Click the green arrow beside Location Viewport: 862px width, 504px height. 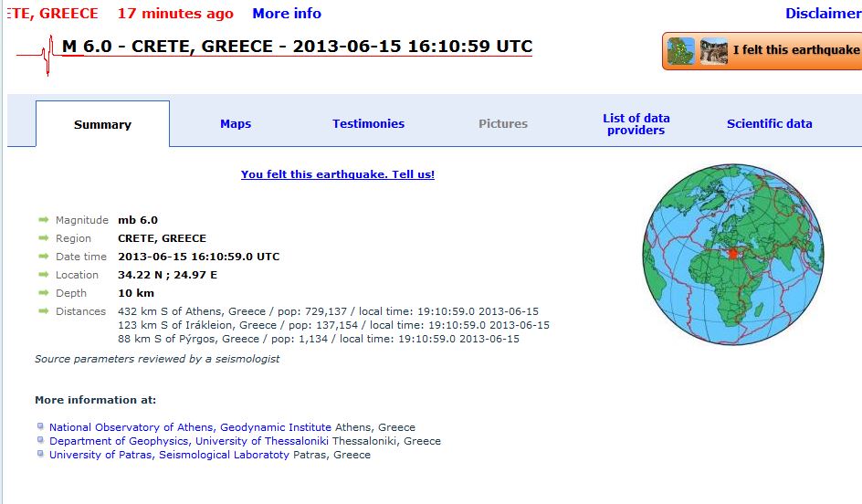44,274
